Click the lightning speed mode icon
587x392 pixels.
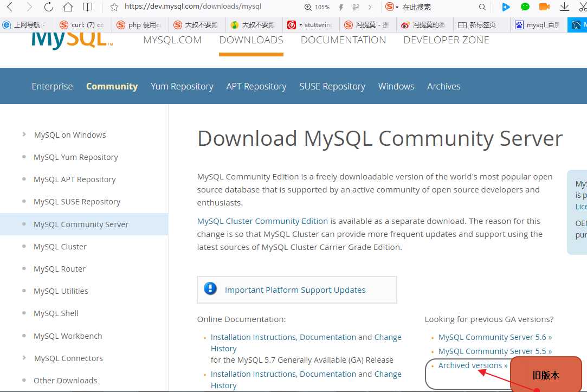tap(341, 7)
